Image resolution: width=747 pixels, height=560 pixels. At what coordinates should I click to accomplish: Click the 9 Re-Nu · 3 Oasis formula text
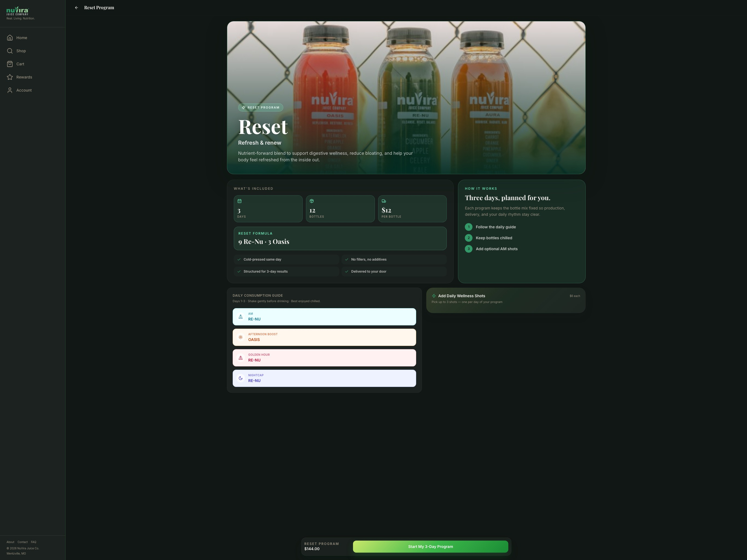[264, 241]
